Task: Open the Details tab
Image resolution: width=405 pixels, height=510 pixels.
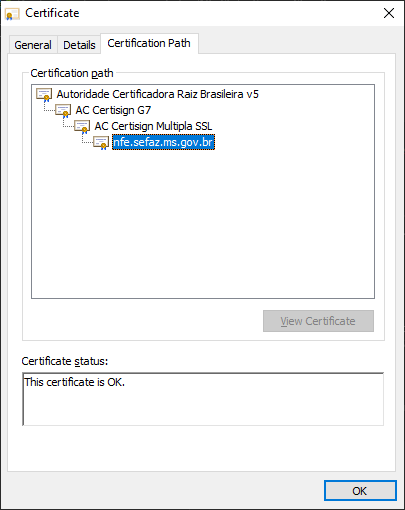Action: tap(79, 45)
